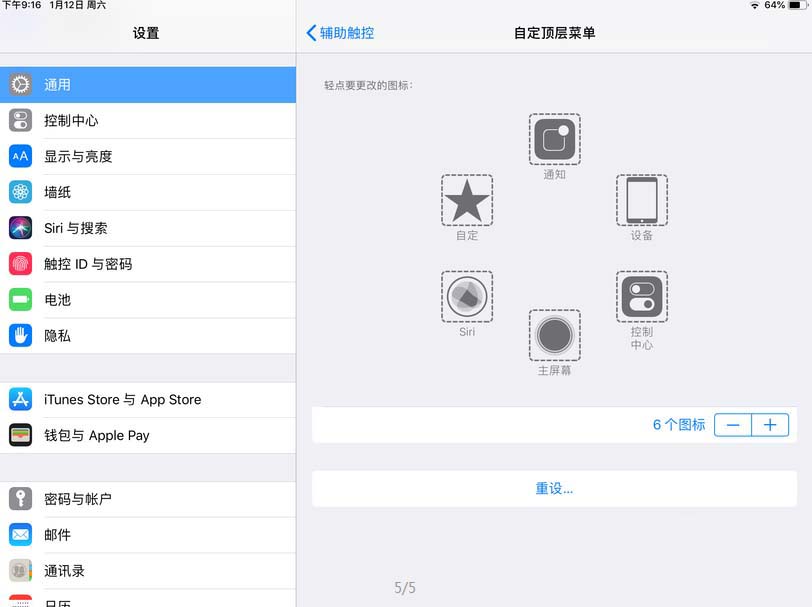Open 电池 battery settings
This screenshot has width=812, height=607.
coord(148,300)
